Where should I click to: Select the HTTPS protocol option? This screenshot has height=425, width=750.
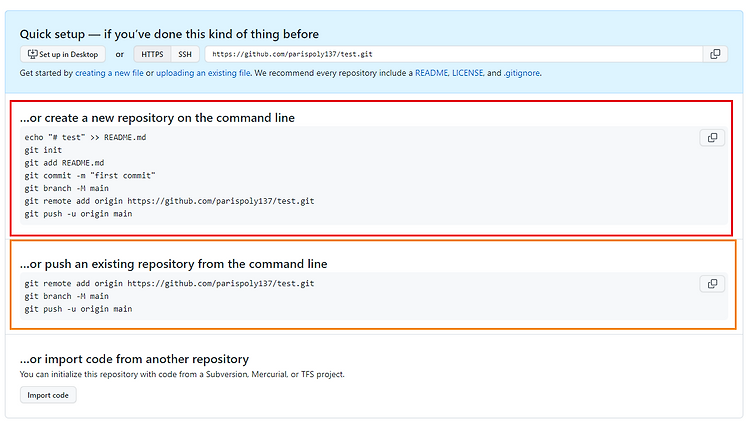(152, 54)
